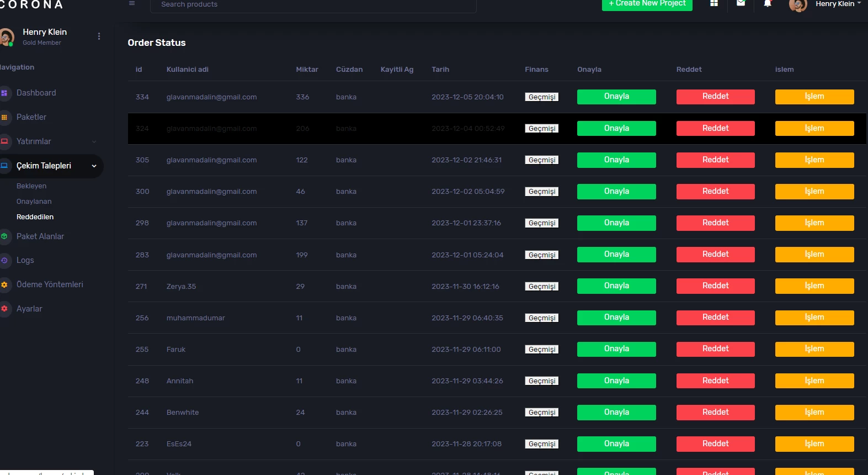Click Reddet for order 305
This screenshot has height=475, width=868.
[x=715, y=160]
